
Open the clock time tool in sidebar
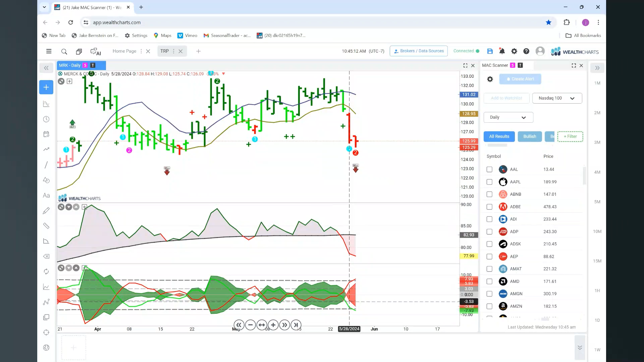(x=46, y=119)
